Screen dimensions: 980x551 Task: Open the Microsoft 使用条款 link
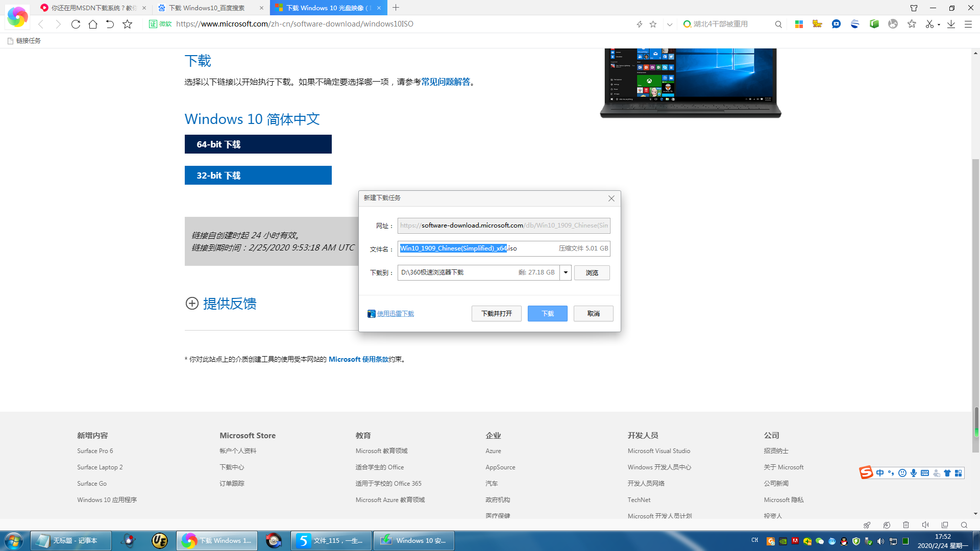click(x=358, y=359)
